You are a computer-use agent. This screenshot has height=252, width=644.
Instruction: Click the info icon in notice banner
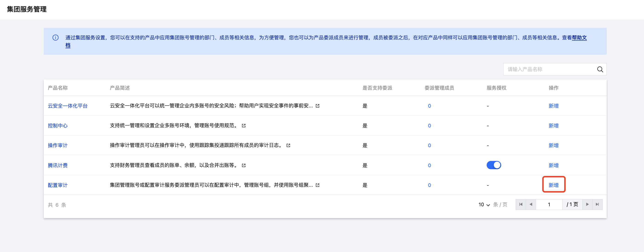(x=55, y=37)
